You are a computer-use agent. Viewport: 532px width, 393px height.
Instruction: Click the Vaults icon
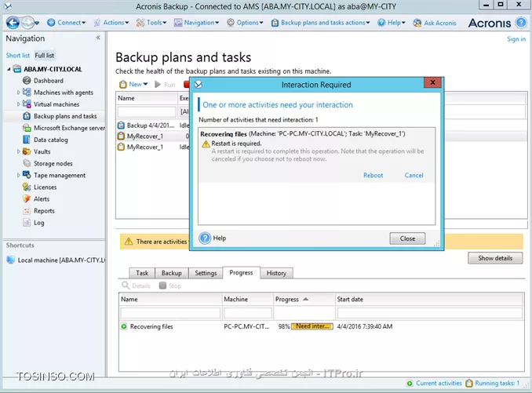[27, 151]
